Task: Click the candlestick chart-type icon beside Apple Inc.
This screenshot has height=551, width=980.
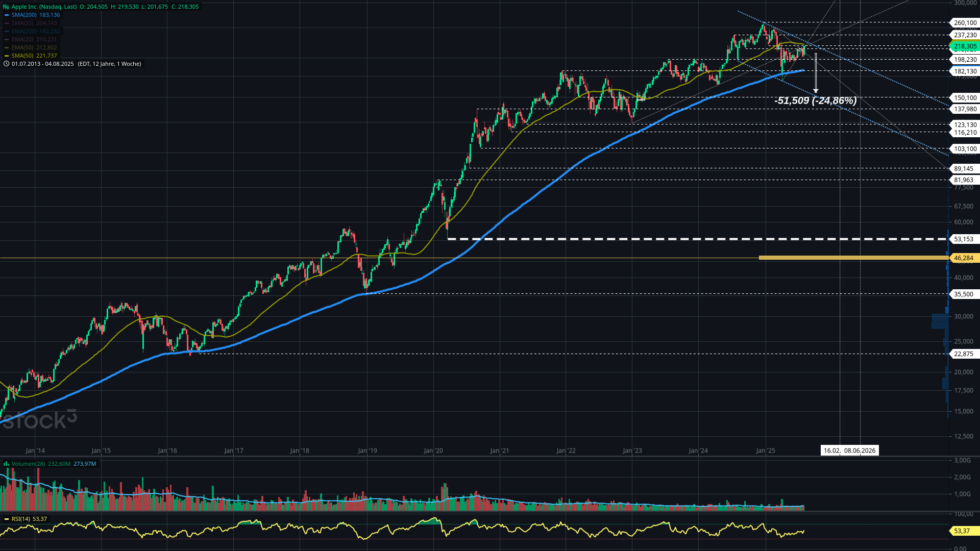Action: pos(6,7)
